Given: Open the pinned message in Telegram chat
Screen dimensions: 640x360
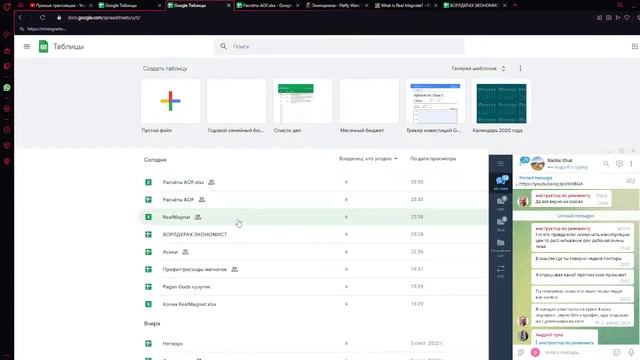Looking at the screenshot, I should [x=569, y=181].
